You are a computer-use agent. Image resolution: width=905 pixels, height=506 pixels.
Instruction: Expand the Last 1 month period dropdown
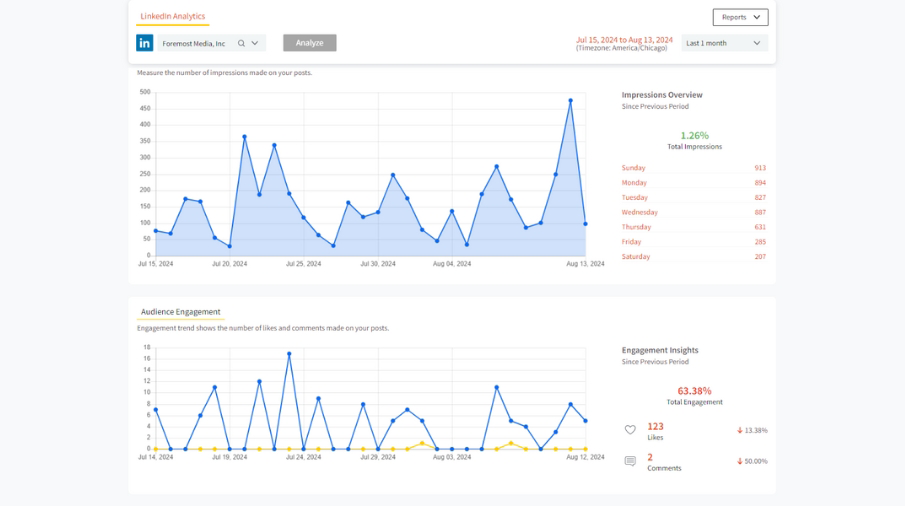[724, 43]
